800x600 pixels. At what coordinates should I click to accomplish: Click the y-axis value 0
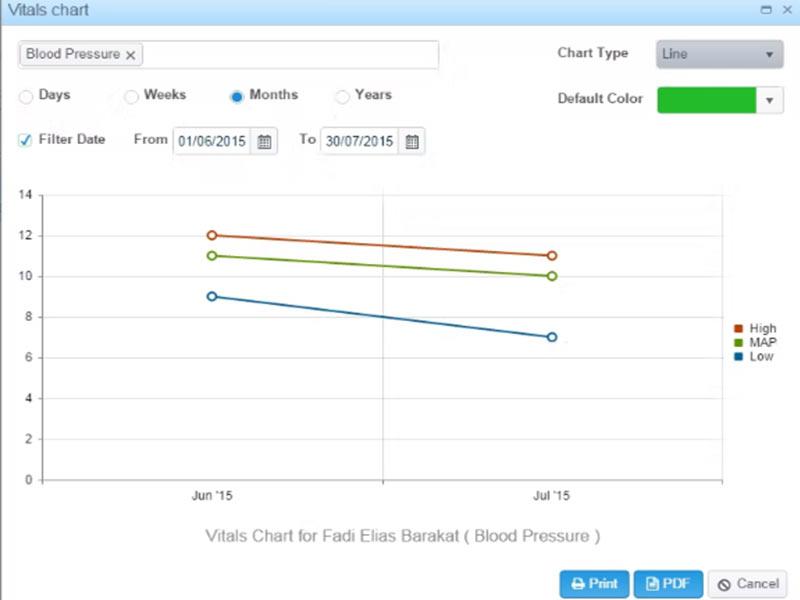point(29,480)
